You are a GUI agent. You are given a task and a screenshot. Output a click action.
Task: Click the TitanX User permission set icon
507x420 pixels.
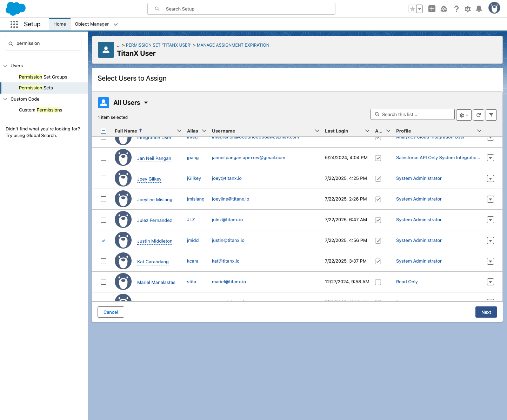coord(106,50)
